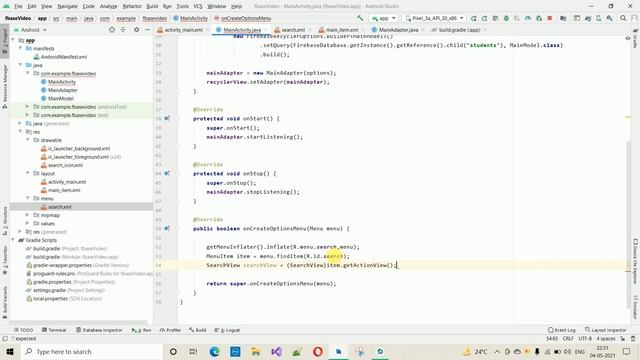
Task: Select gradle.properties in Gradle Scripts
Action: [x=52, y=282]
